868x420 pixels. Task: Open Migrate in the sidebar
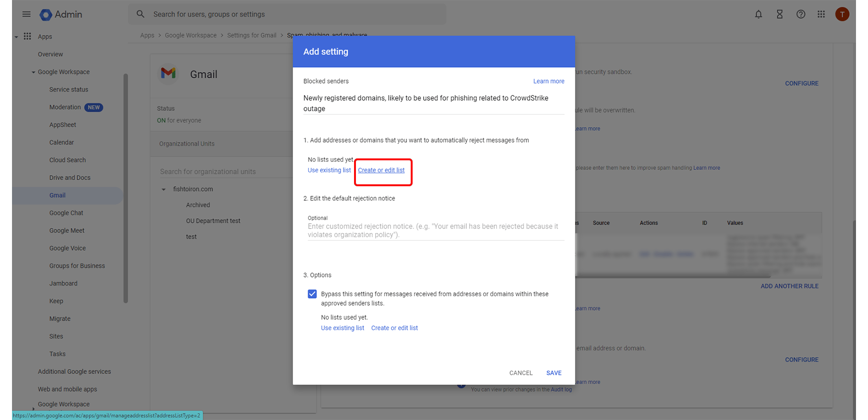60,319
